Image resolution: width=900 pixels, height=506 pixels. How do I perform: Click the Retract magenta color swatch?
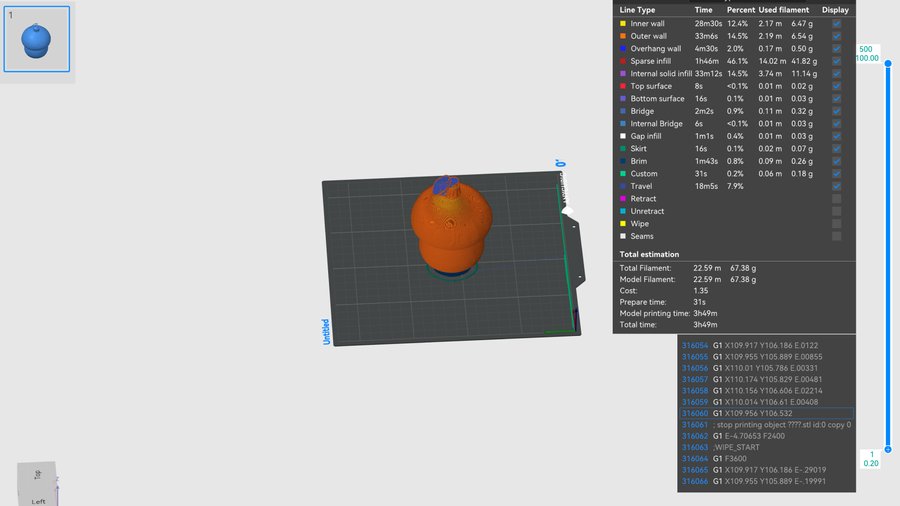[623, 198]
